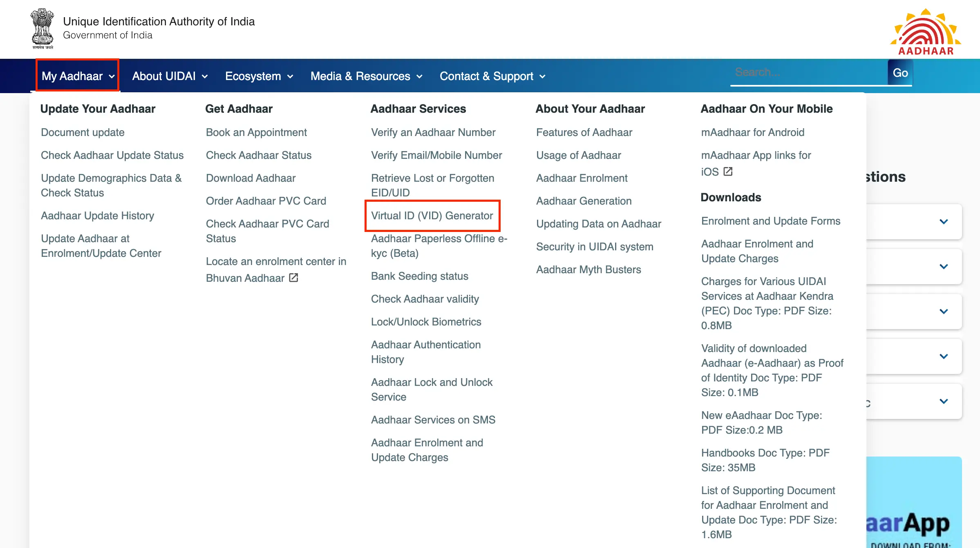Select Lock/Unlock Biometrics service

(426, 322)
